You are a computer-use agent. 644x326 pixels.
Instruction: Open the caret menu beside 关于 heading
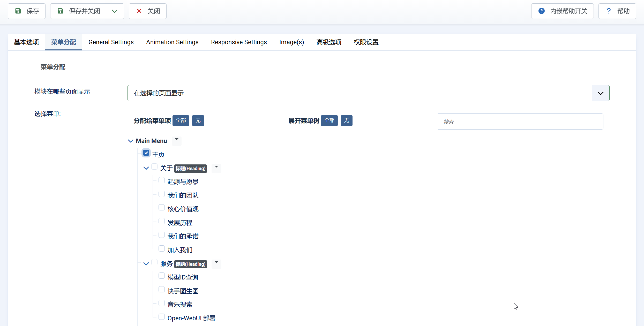[216, 167]
